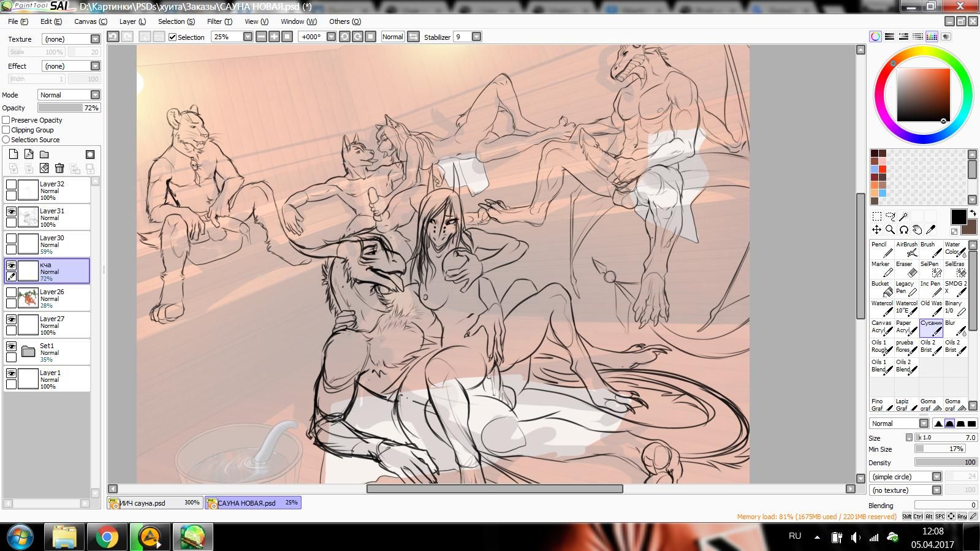Open the rotation angle dropdown
This screenshot has height=551, width=980.
[x=331, y=37]
